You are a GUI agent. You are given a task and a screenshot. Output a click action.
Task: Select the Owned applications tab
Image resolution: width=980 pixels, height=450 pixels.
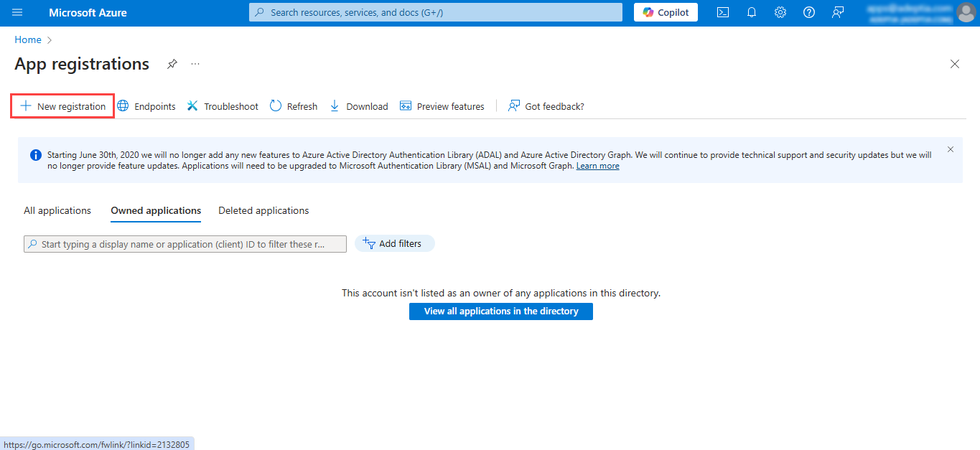click(x=156, y=210)
